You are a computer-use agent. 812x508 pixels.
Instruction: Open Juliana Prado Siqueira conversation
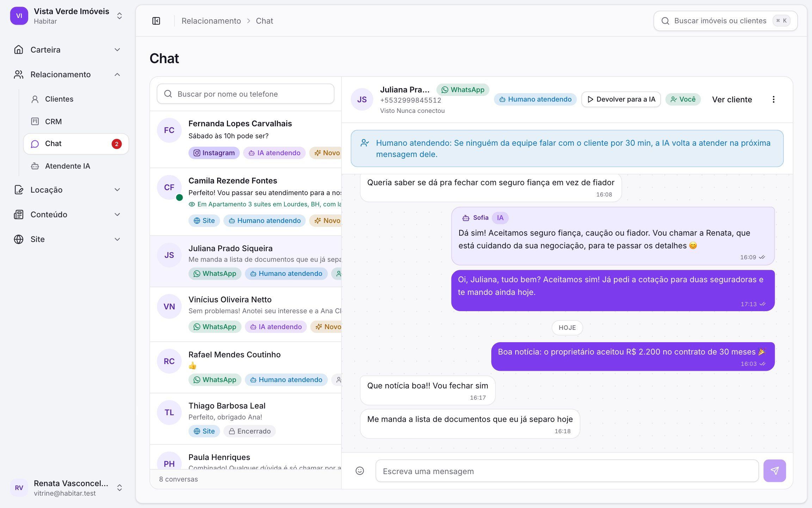[246, 261]
